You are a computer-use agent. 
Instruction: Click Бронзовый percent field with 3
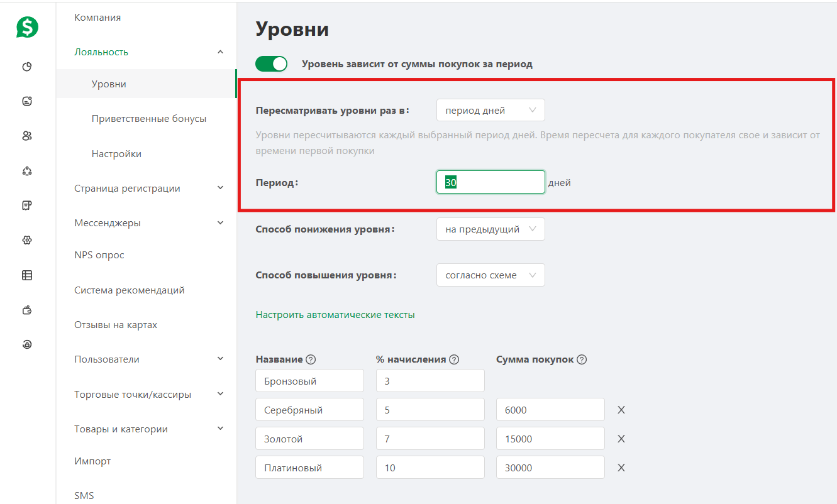click(430, 381)
